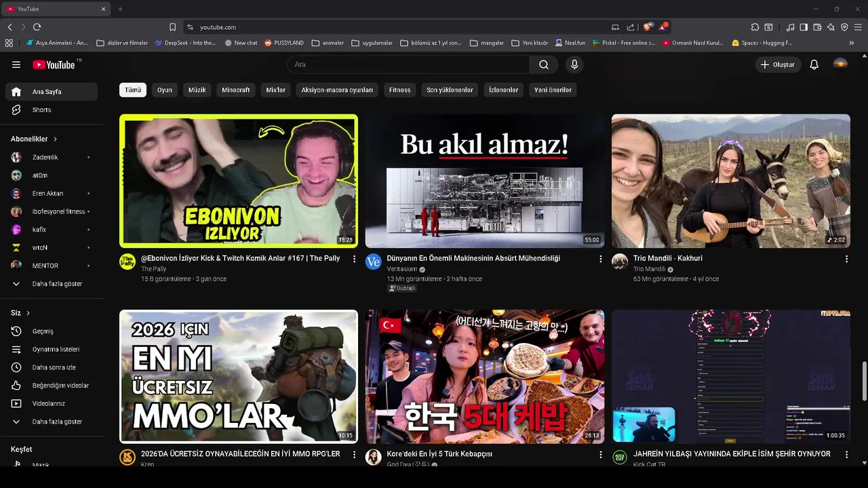868x488 pixels.
Task: Open the Zademlik channel subscription
Action: pos(52,157)
